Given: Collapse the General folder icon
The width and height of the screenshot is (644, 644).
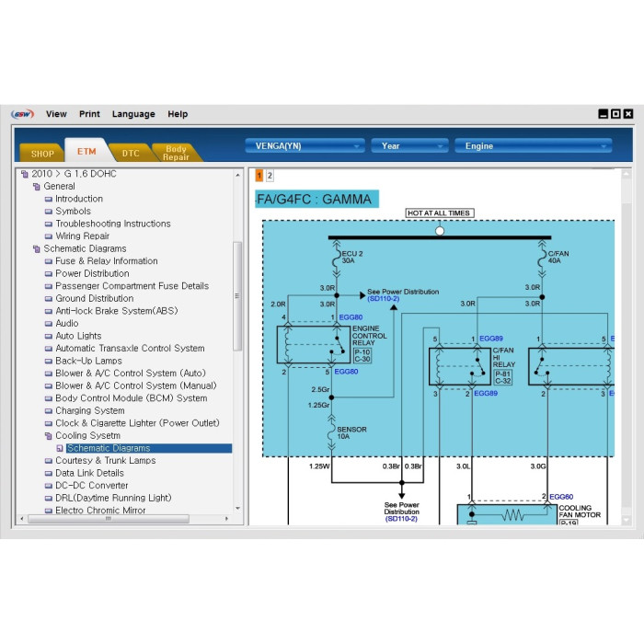Looking at the screenshot, I should 37,187.
